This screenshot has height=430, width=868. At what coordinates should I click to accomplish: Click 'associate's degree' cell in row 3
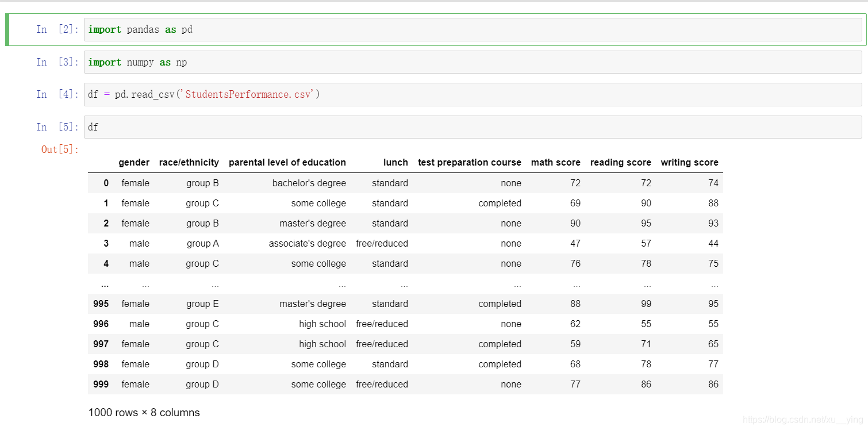pos(308,244)
